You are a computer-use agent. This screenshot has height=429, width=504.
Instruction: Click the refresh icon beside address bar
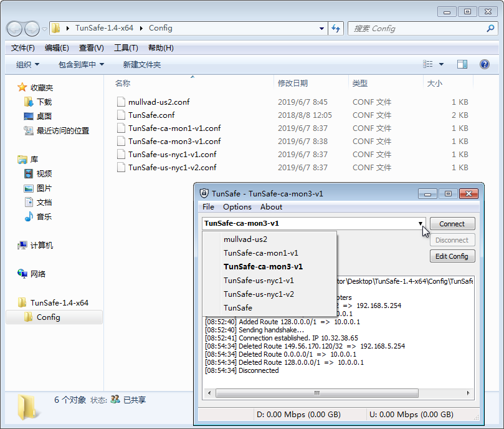point(336,28)
